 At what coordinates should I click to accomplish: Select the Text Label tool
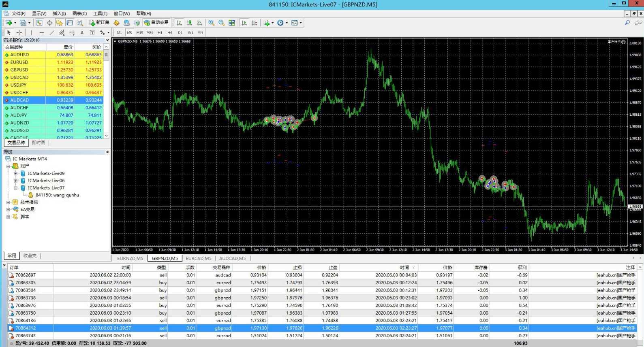(92, 32)
